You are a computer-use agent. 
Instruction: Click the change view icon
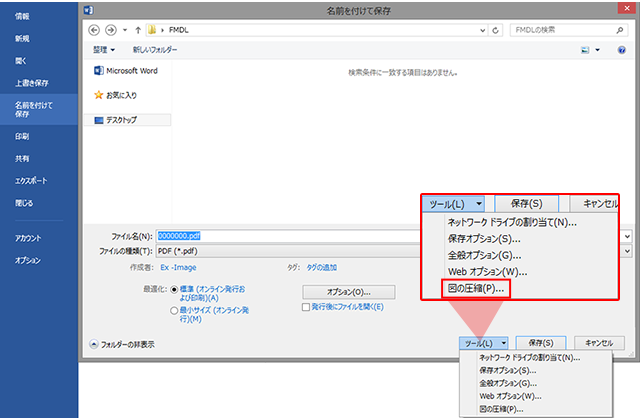tap(585, 49)
